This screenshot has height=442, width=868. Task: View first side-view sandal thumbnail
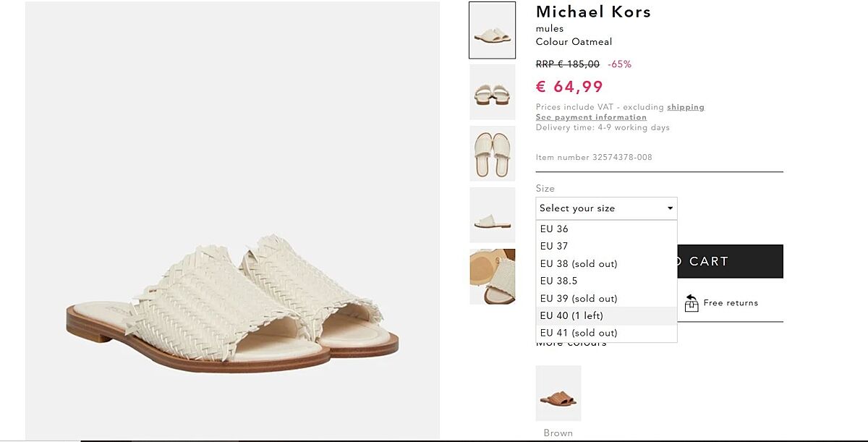[x=492, y=30]
